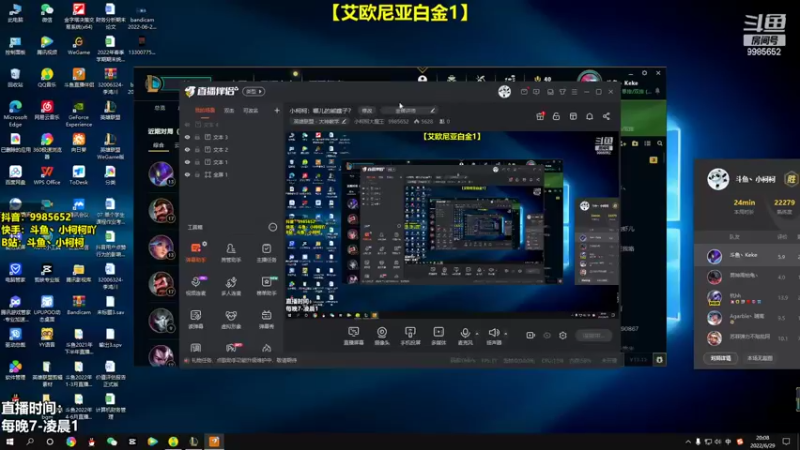Select 文本 3 source row
The width and height of the screenshot is (800, 450).
pos(231,137)
